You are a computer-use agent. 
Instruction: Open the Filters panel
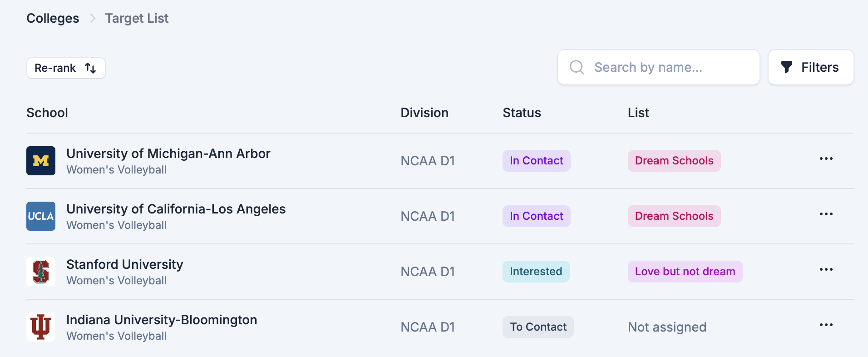tap(811, 67)
